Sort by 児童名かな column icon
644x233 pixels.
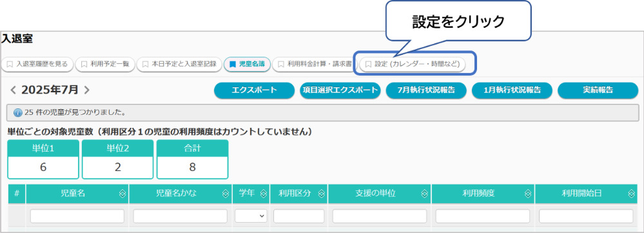click(x=226, y=194)
